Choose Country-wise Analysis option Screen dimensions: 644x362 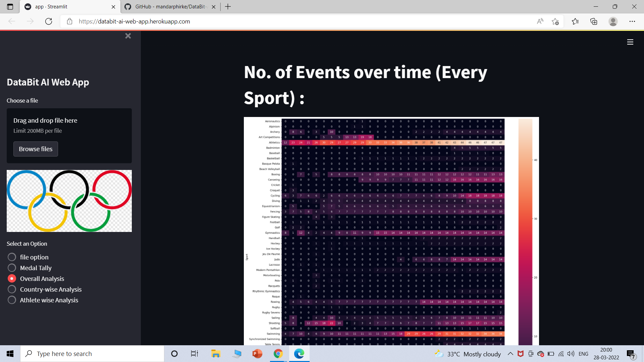(x=12, y=289)
